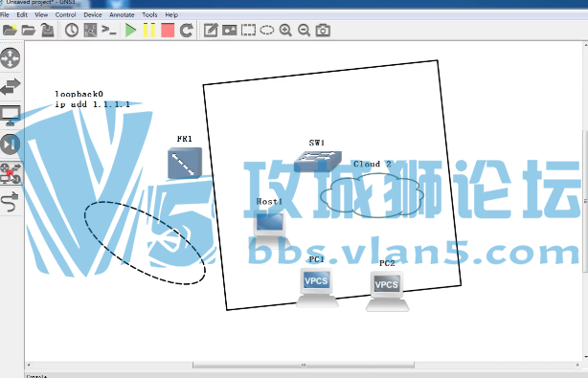
Task: Open the File menu
Action: (x=5, y=15)
